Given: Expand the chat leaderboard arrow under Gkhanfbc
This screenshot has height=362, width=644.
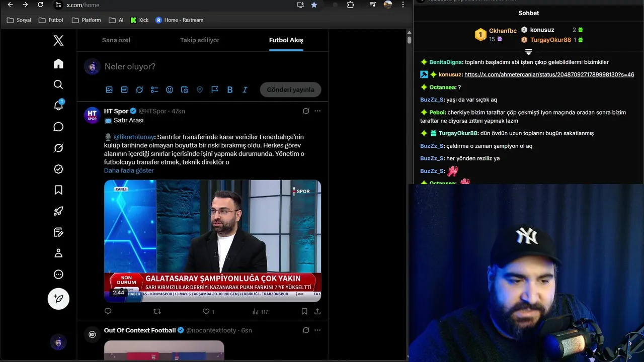Looking at the screenshot, I should (x=528, y=52).
